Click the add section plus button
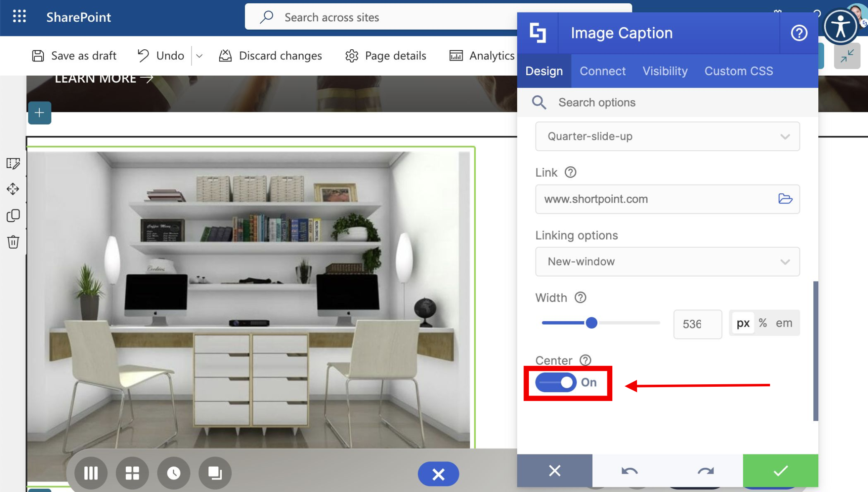Image resolution: width=868 pixels, height=492 pixels. click(x=40, y=113)
